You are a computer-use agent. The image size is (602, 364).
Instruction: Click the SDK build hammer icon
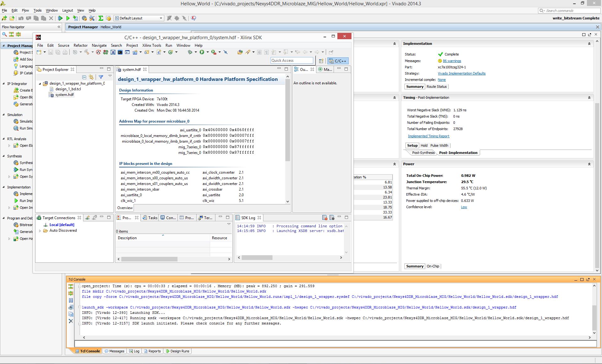(87, 52)
